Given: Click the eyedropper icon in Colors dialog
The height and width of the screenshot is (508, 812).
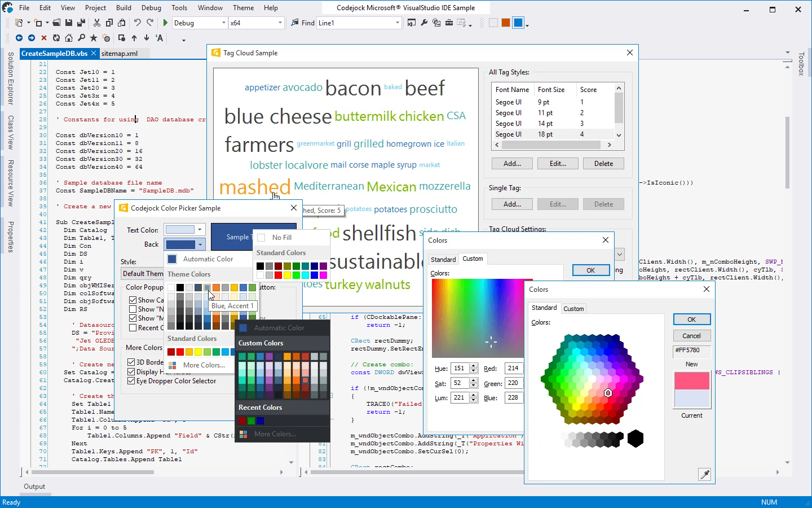Looking at the screenshot, I should (704, 474).
